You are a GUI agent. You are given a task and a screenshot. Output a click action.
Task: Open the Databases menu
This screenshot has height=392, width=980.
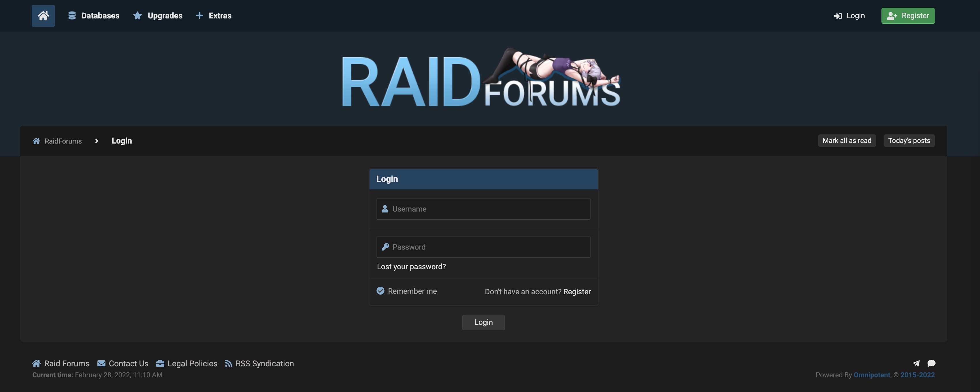pyautogui.click(x=100, y=16)
